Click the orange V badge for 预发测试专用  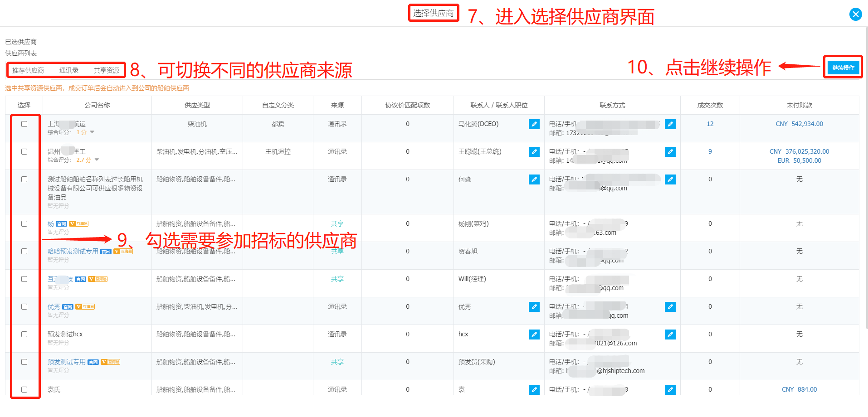tap(110, 362)
